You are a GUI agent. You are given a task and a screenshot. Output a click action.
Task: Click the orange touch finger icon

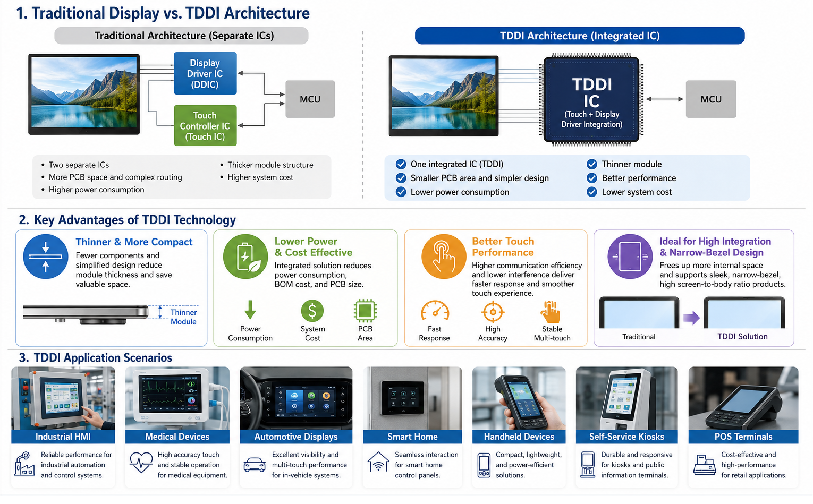pyautogui.click(x=444, y=257)
